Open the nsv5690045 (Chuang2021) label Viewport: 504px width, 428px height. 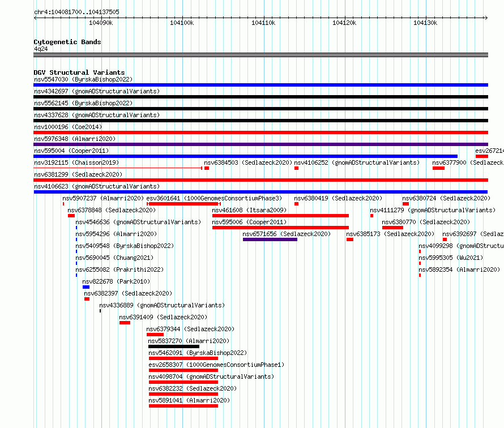pyautogui.click(x=114, y=258)
